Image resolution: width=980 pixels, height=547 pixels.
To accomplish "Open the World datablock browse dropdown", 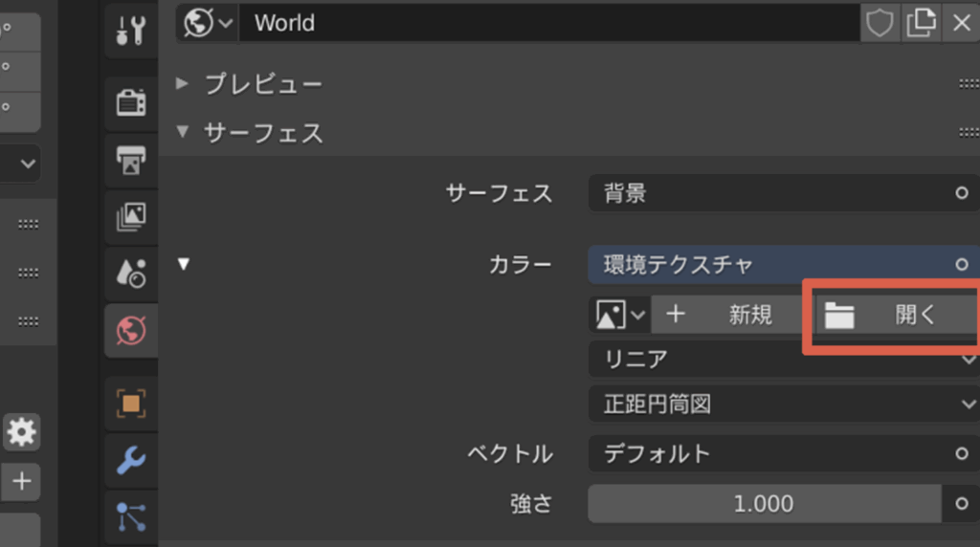I will pos(208,23).
